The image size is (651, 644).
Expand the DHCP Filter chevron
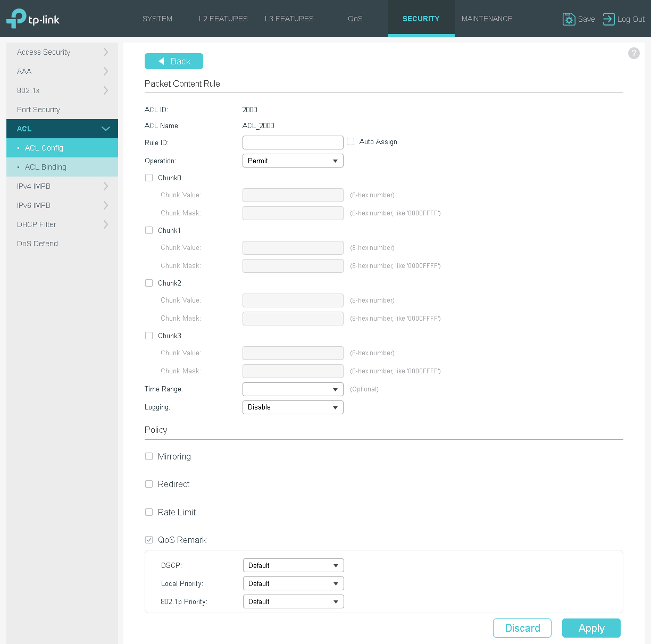coord(105,224)
